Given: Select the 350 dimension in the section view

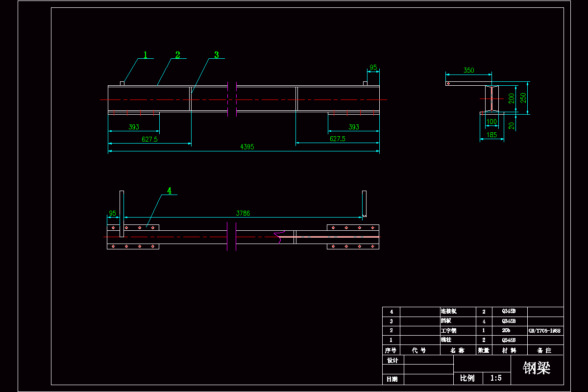Looking at the screenshot, I should (x=469, y=71).
